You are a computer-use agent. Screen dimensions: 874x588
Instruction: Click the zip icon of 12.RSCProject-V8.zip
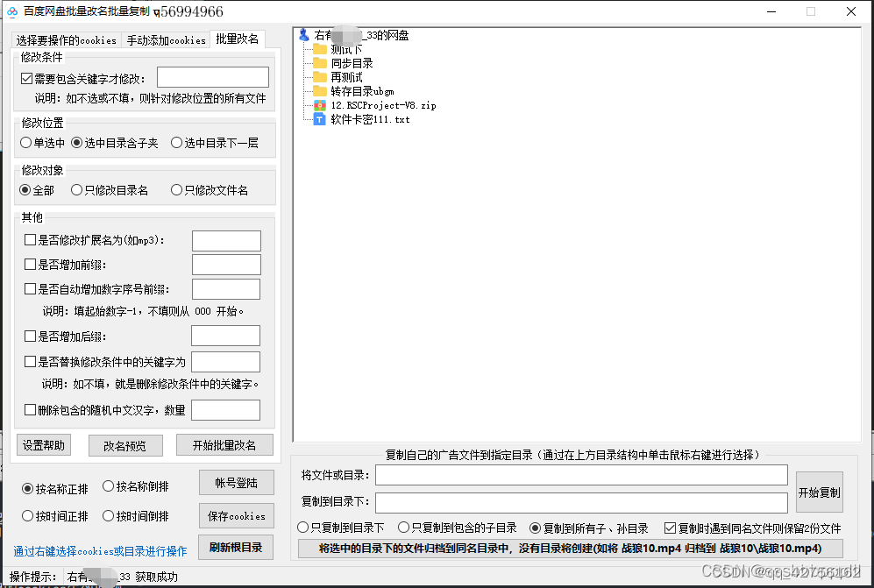(320, 105)
